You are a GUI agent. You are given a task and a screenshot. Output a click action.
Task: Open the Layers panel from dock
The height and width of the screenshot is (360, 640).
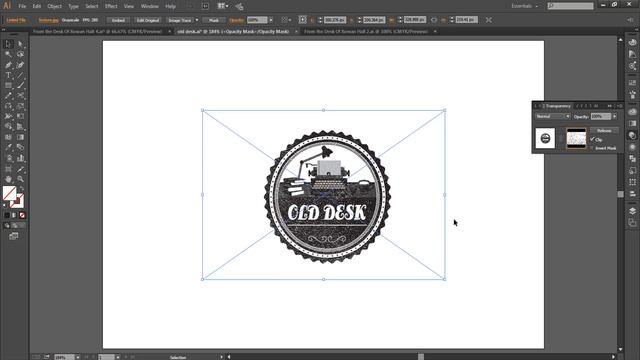click(x=632, y=211)
